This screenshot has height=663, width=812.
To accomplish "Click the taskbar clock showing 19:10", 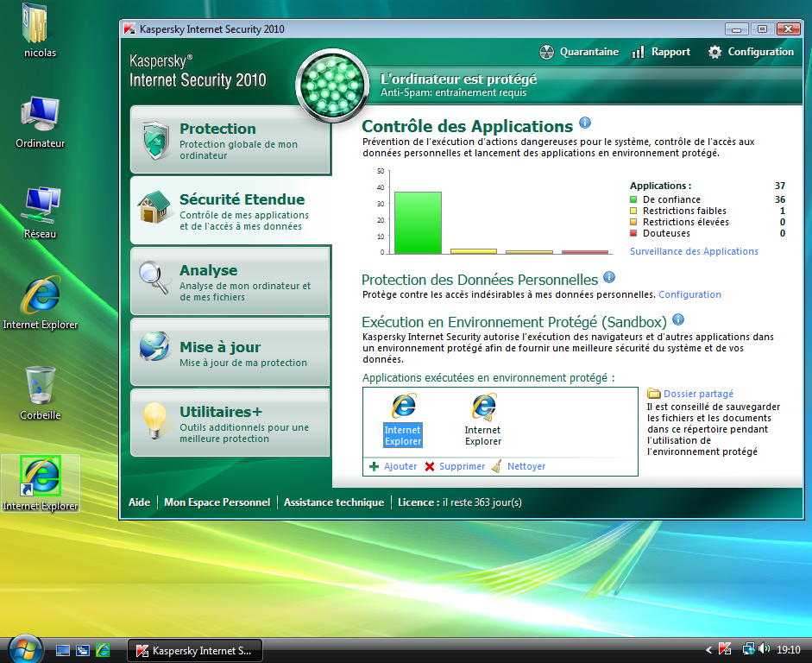I will tap(788, 649).
